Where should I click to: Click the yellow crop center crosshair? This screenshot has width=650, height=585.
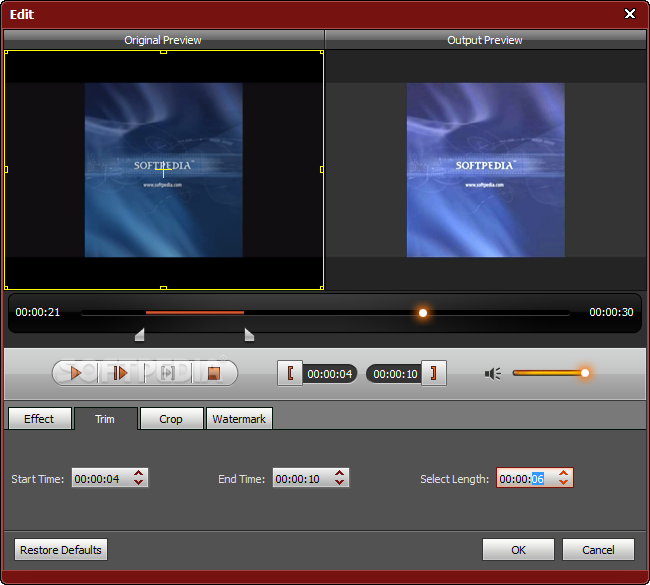click(163, 169)
